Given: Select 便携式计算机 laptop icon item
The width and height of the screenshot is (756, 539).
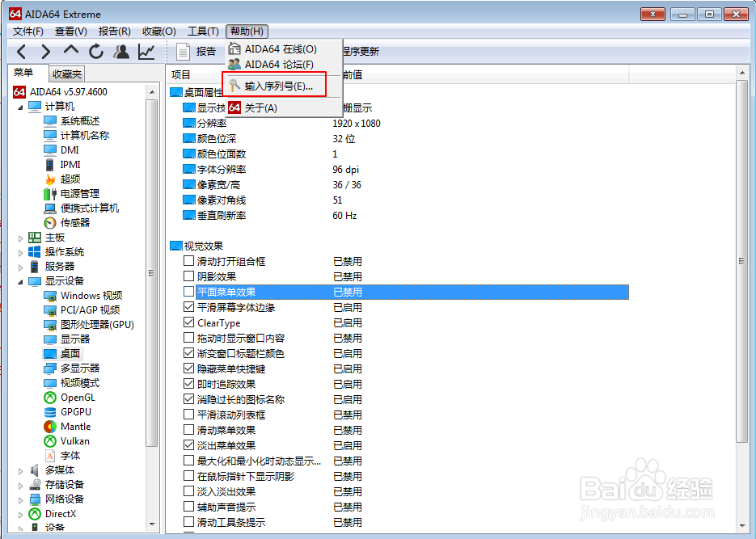Looking at the screenshot, I should pos(81,208).
